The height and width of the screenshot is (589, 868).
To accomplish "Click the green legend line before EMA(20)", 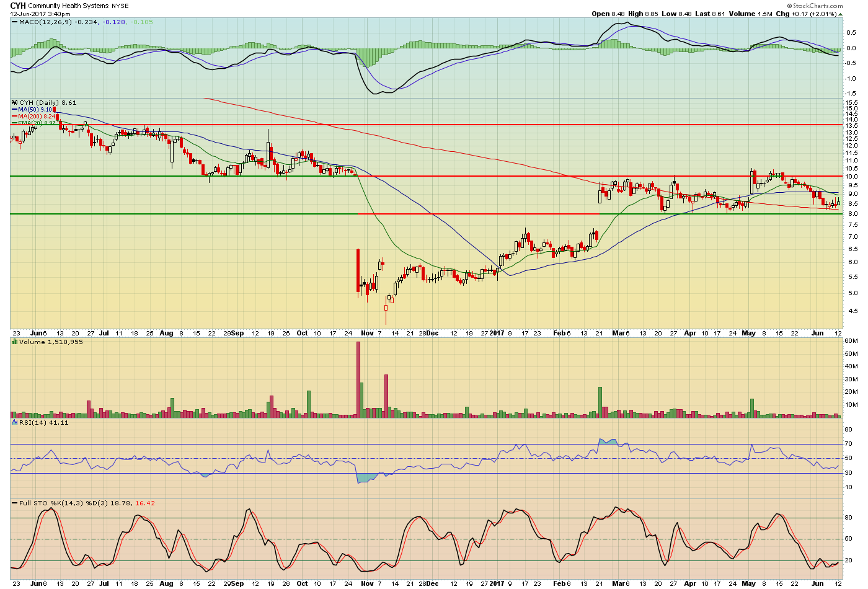I will point(14,123).
